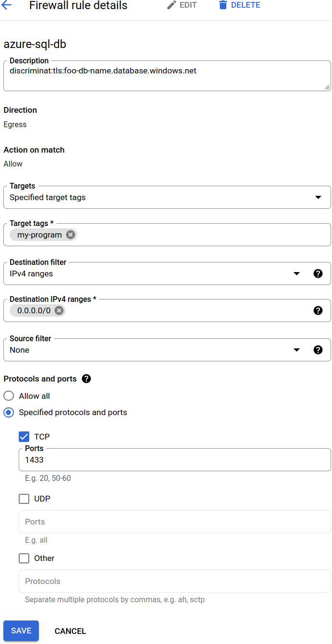The image size is (332, 644).
Task: Click the back arrow icon
Action: click(7, 6)
